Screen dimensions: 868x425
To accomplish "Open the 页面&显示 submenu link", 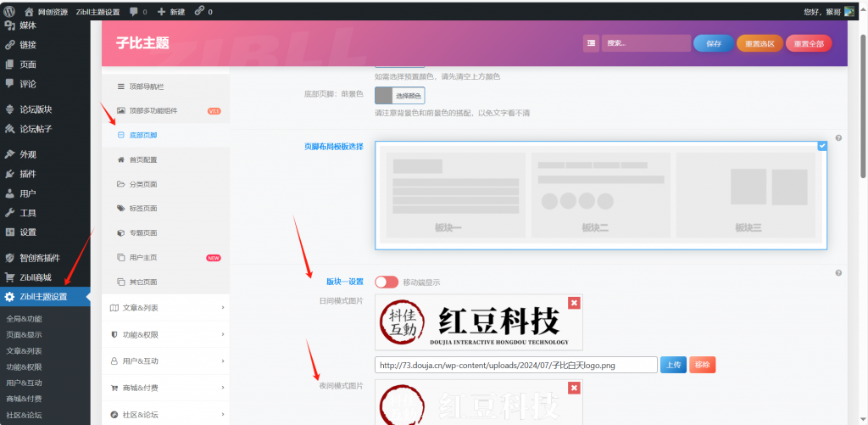I will [24, 335].
